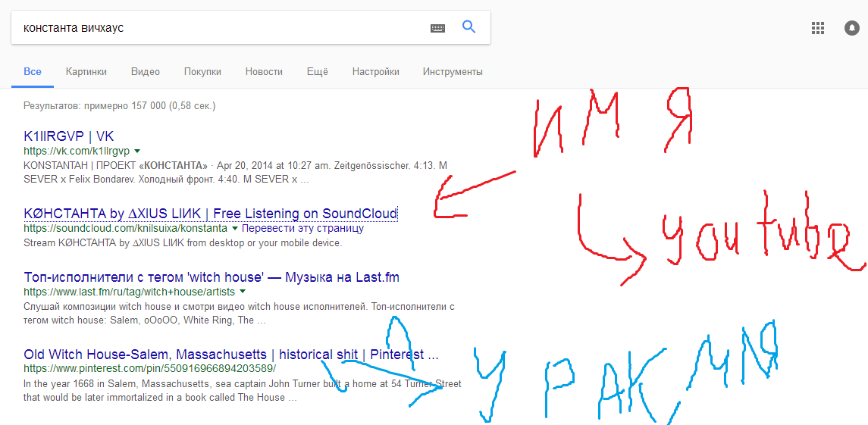Open the Google apps grid icon
The image size is (868, 425).
(818, 28)
